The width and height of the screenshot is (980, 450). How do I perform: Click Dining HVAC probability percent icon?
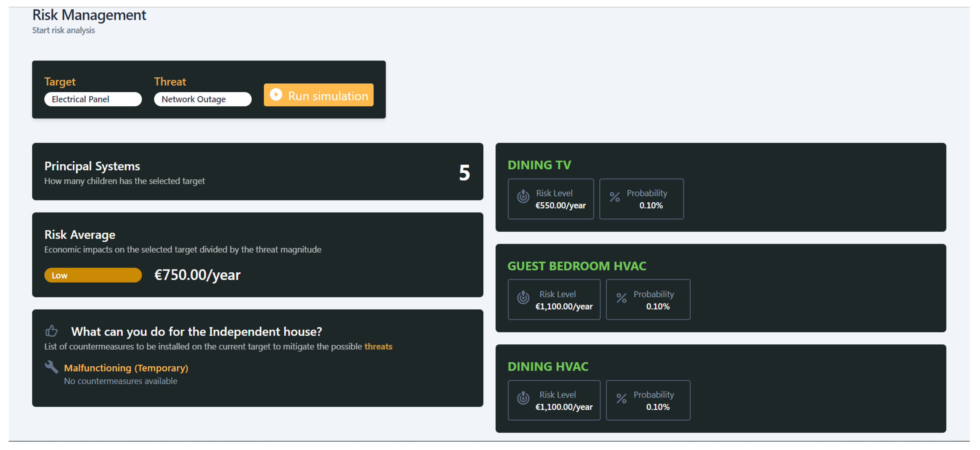click(621, 398)
